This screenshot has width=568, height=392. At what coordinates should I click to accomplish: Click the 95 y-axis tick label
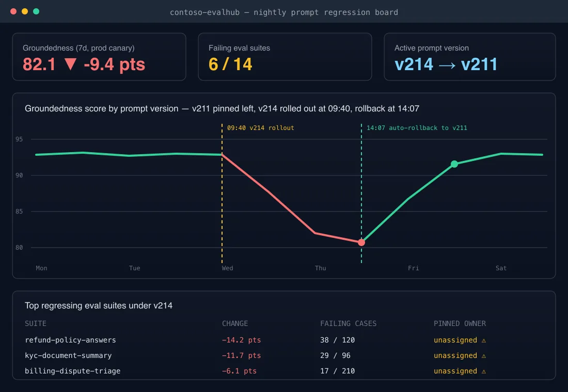[x=19, y=139]
